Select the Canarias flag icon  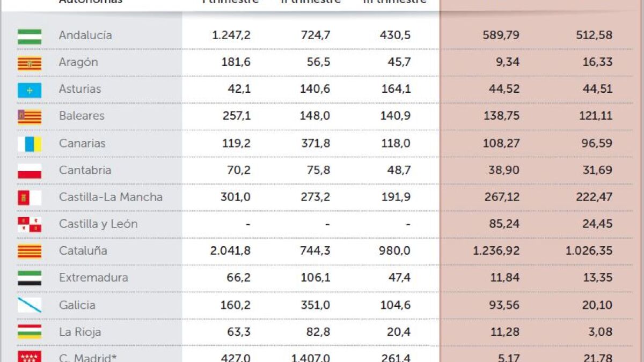tap(30, 144)
